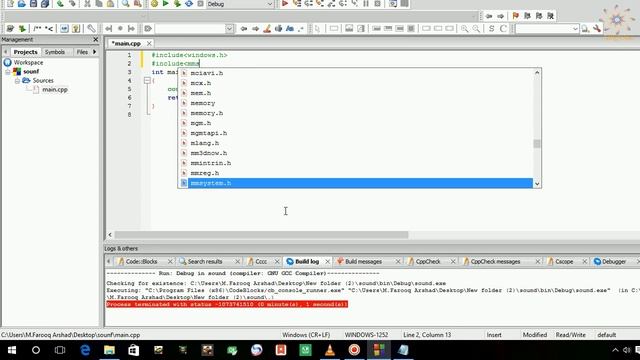640x360 pixels.
Task: Click the Stop debugger icon
Action: click(378, 4)
